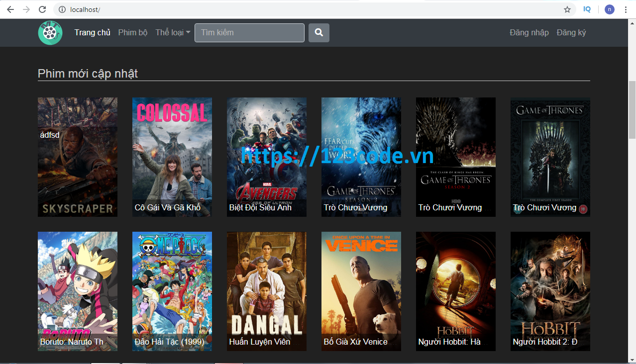This screenshot has height=364, width=636.
Task: Select the Dangal movie poster
Action: (267, 291)
